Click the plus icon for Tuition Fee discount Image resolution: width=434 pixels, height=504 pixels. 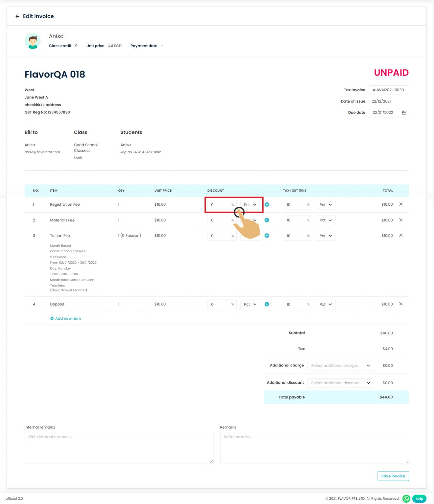point(267,236)
